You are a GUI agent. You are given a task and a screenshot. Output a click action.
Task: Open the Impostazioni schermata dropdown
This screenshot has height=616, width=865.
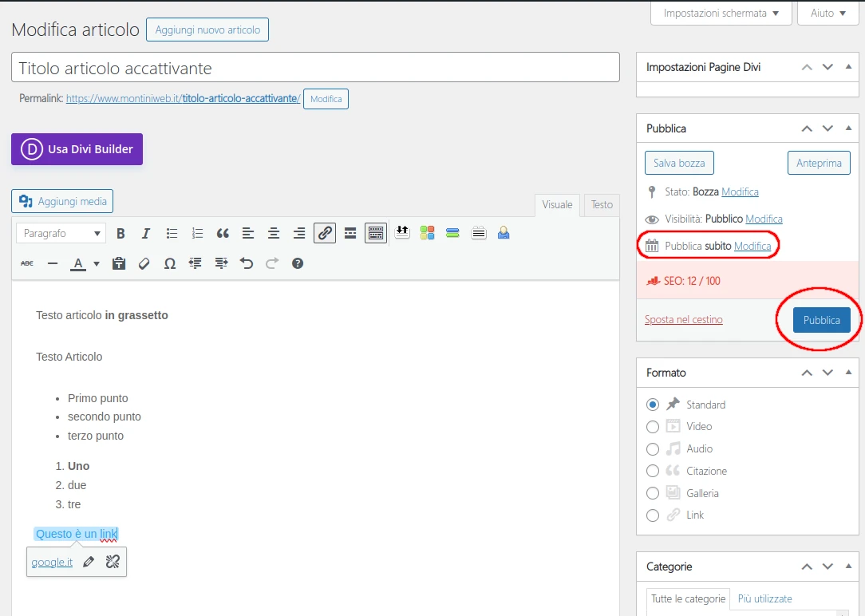(x=721, y=14)
